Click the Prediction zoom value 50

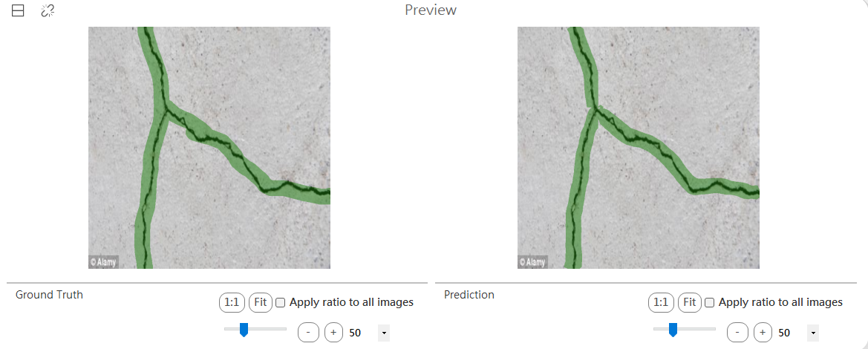(784, 333)
